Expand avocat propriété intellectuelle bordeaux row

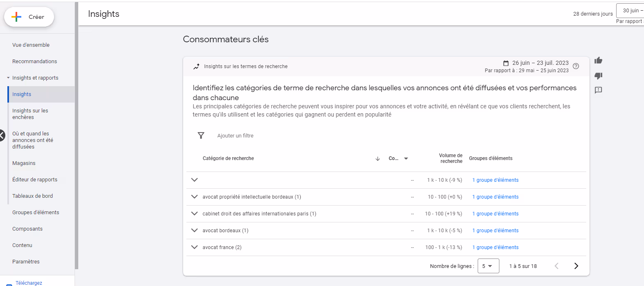(195, 197)
